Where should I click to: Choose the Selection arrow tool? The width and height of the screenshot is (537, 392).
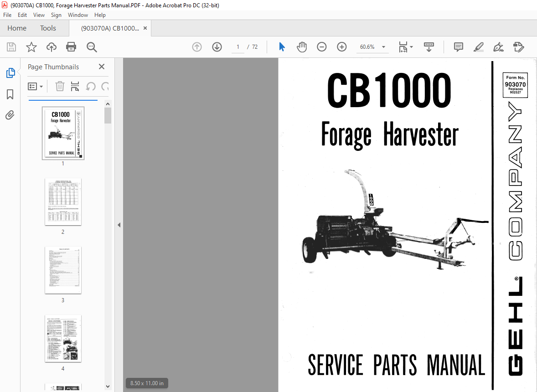pos(282,47)
